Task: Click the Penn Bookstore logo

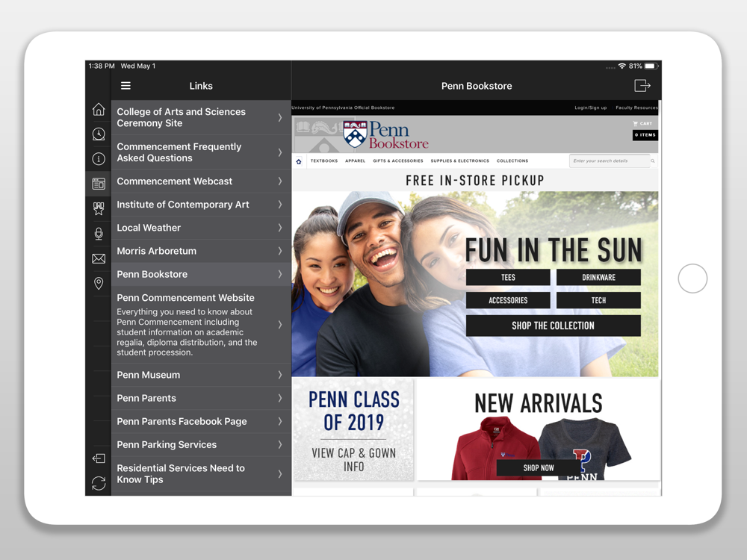Action: pyautogui.click(x=386, y=134)
